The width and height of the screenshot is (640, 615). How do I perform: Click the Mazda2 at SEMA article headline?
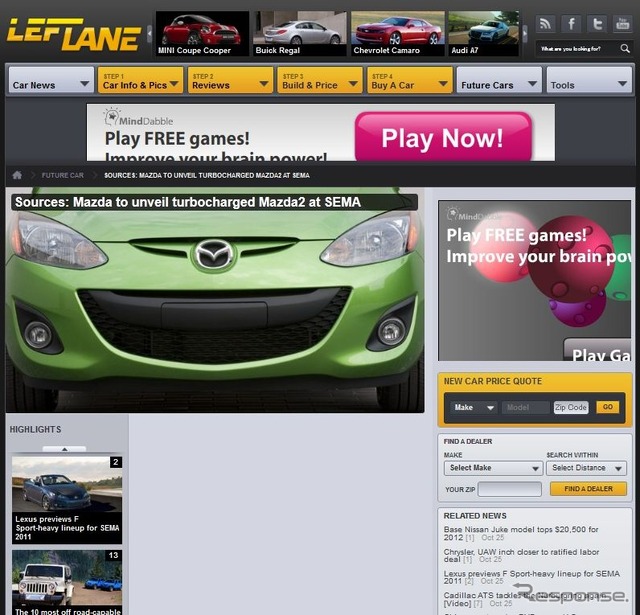pos(188,202)
